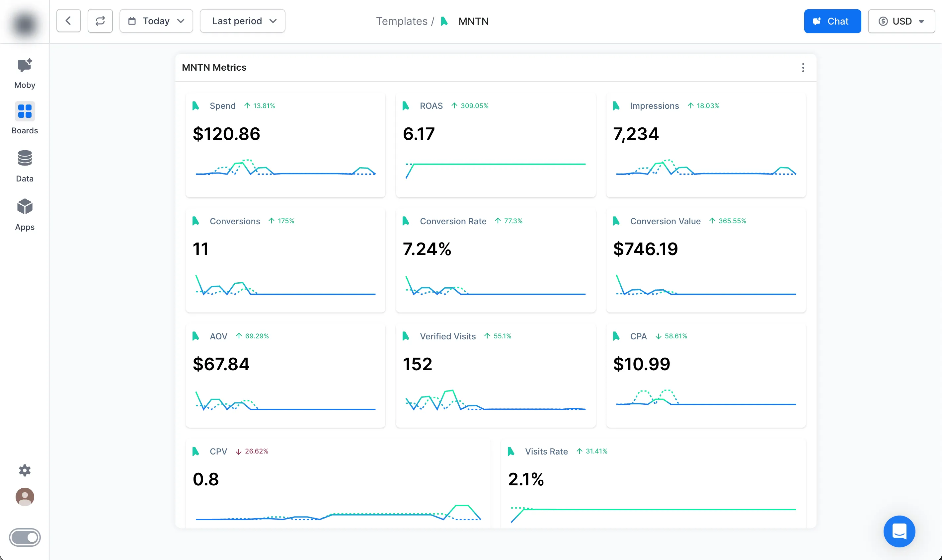Open the Last period comparison dropdown
The width and height of the screenshot is (942, 560).
(x=242, y=21)
